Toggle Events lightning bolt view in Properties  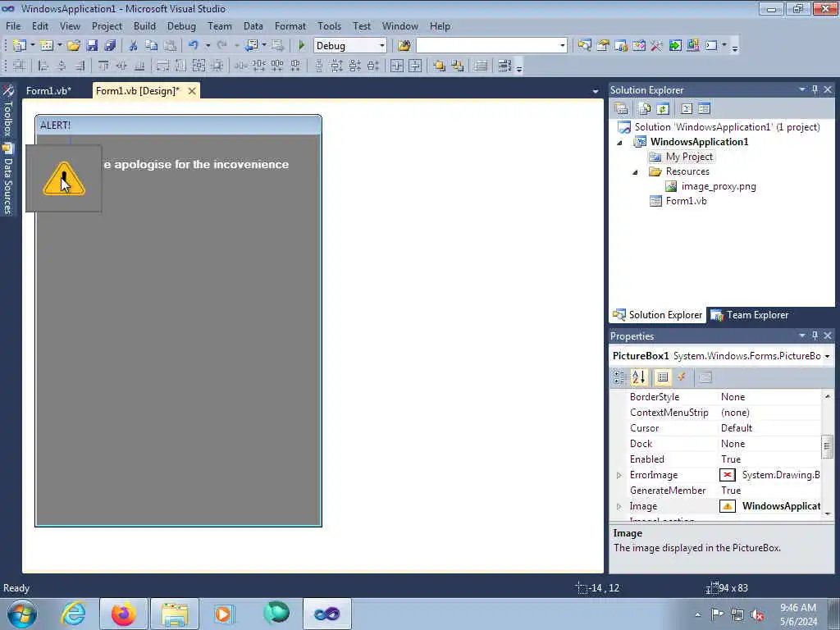[682, 377]
